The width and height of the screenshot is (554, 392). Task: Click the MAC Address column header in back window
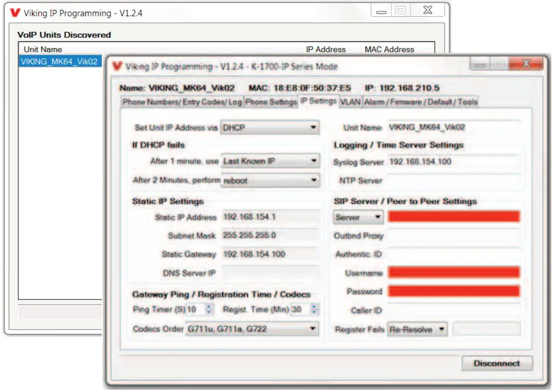(389, 49)
